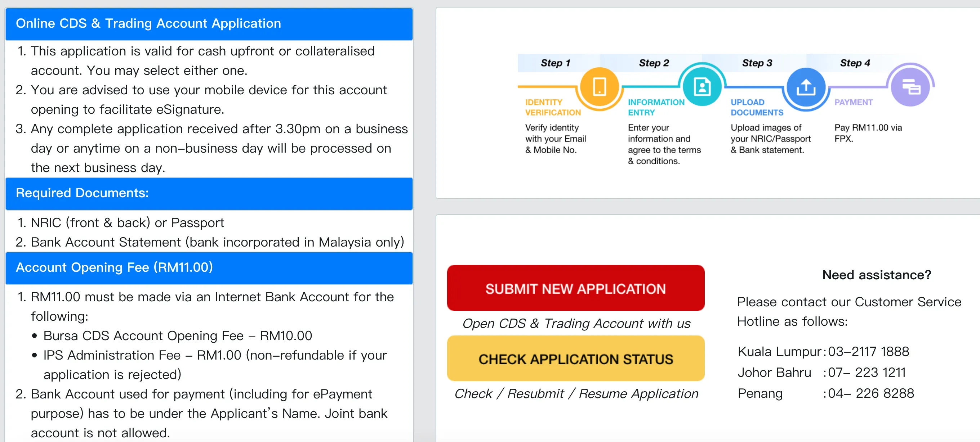Viewport: 980px width, 442px height.
Task: Click CHECK APPLICATION STATUS button
Action: coord(576,358)
